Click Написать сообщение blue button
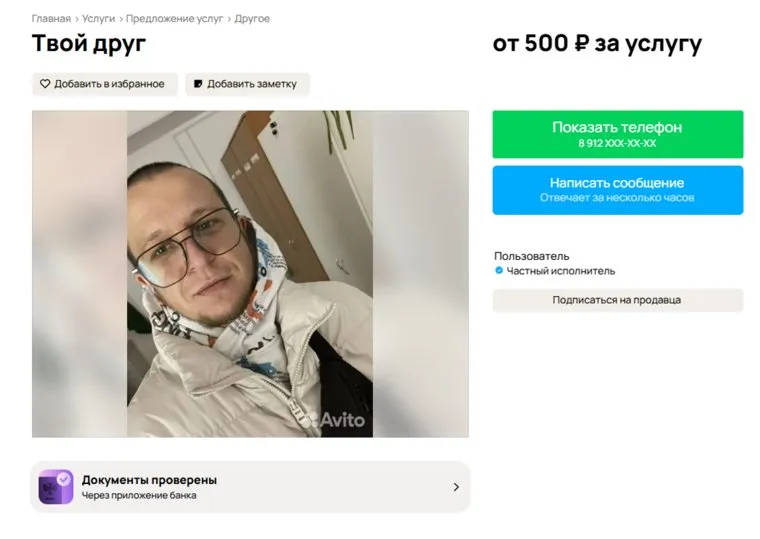Viewport: 760px width, 539px height. [x=618, y=190]
